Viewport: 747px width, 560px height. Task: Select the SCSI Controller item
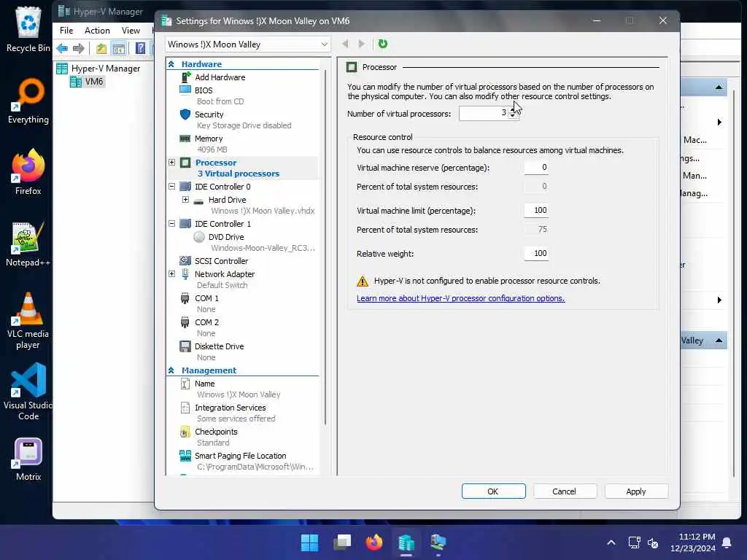(x=221, y=261)
